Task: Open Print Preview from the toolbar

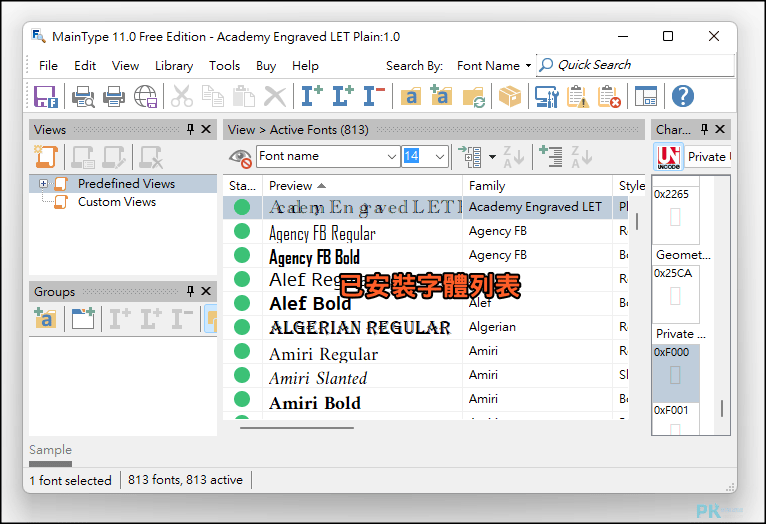Action: point(83,96)
